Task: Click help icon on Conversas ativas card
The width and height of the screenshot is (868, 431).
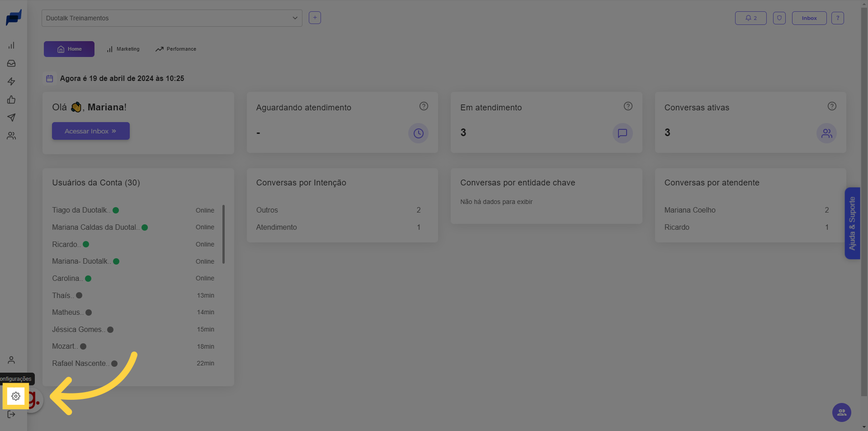Action: [x=831, y=106]
